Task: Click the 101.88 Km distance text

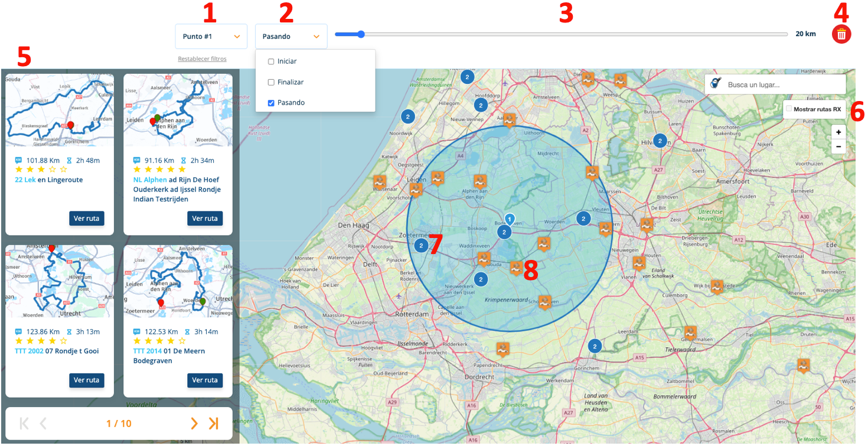Action: pyautogui.click(x=43, y=160)
